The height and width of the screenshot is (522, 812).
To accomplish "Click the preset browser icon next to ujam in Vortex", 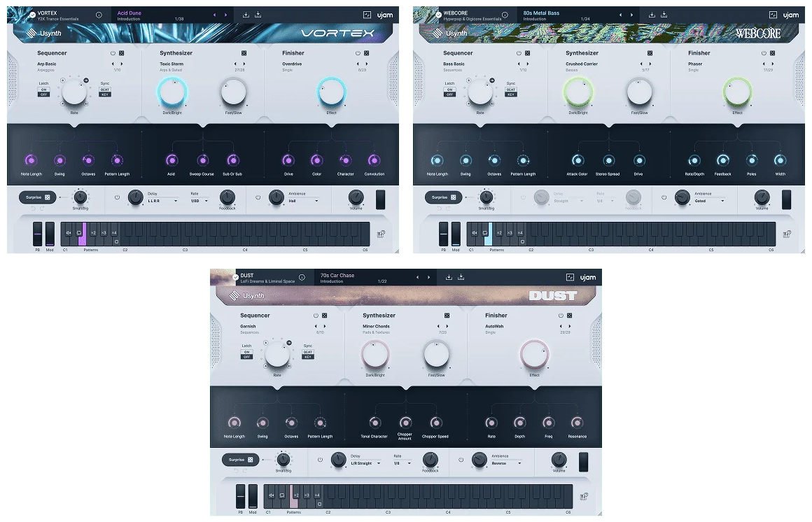I will [367, 15].
